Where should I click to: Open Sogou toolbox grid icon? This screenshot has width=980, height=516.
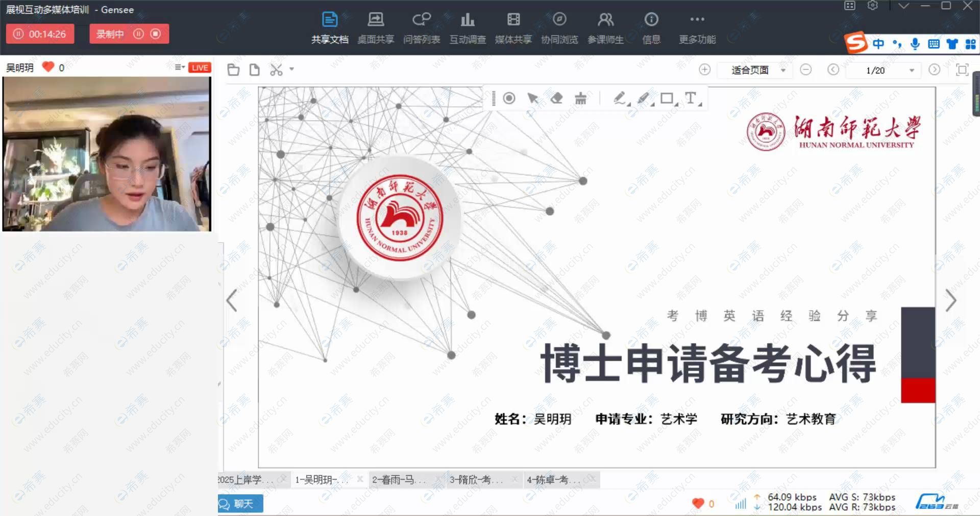click(970, 44)
